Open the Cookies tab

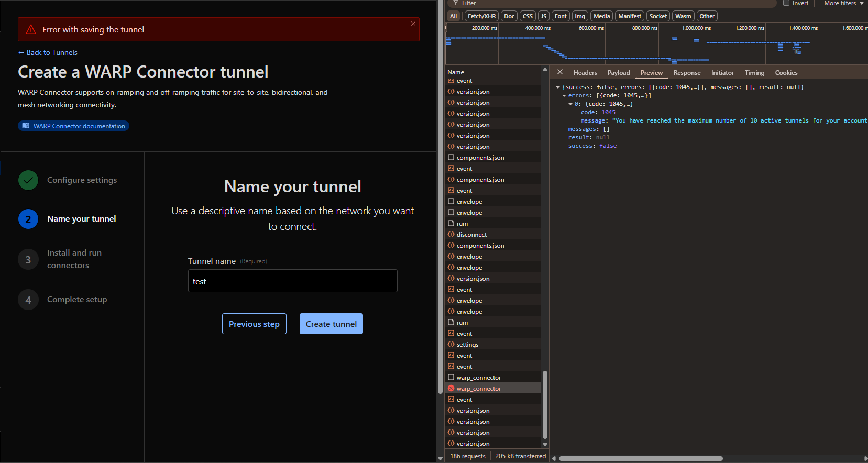[x=786, y=73]
